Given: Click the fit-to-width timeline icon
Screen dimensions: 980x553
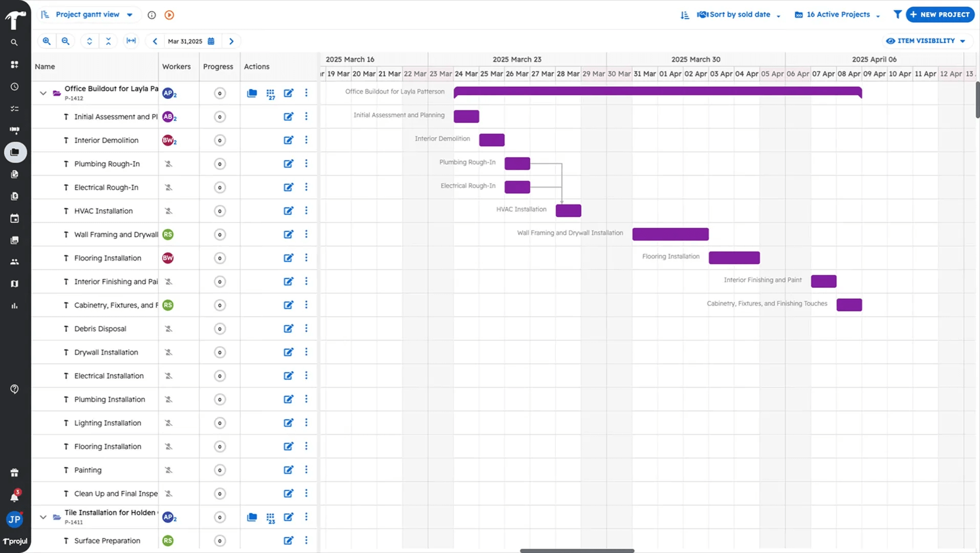Looking at the screenshot, I should pyautogui.click(x=131, y=41).
